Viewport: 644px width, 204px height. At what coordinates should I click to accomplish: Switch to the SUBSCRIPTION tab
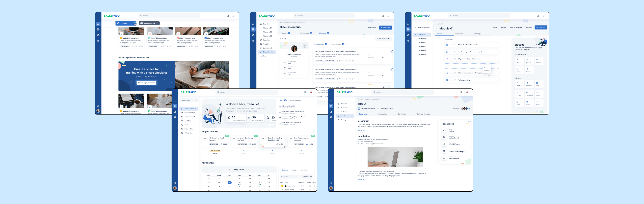click(x=149, y=23)
